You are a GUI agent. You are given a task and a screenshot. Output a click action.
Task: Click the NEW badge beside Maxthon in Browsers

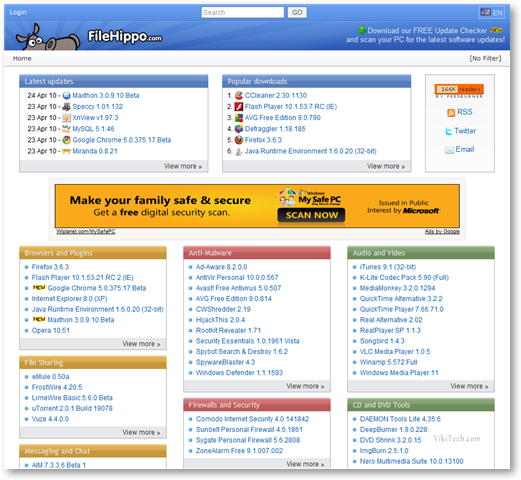pyautogui.click(x=39, y=319)
